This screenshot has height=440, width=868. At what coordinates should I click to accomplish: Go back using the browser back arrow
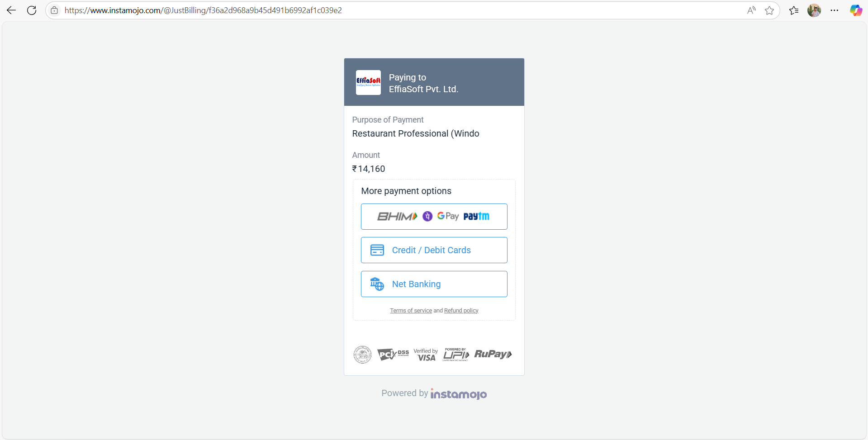tap(11, 10)
